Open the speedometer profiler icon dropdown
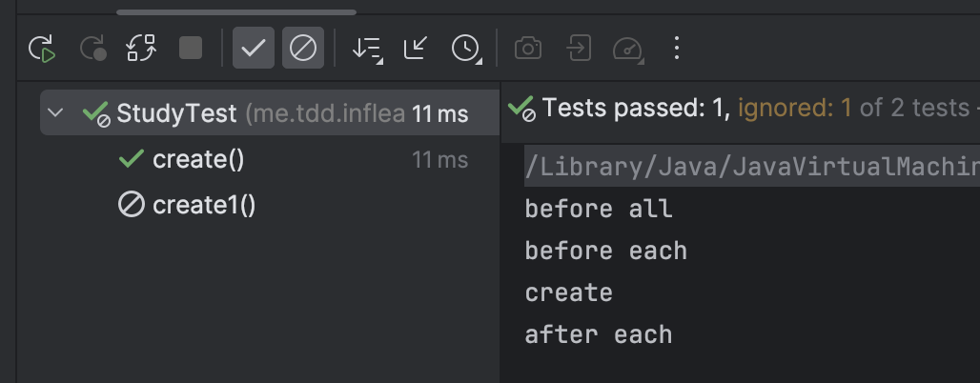Image resolution: width=980 pixels, height=383 pixels. coord(628,49)
